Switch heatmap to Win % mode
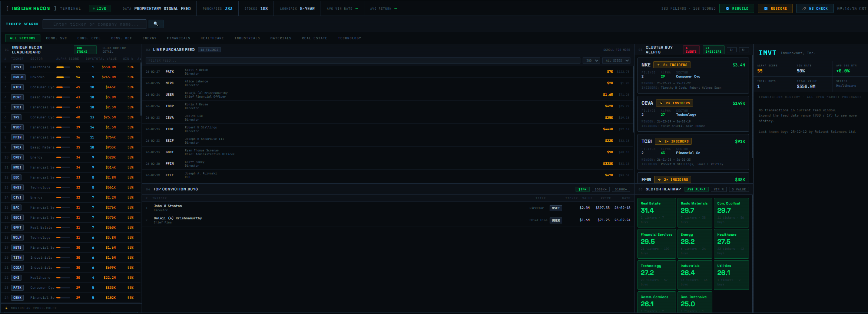The width and height of the screenshot is (868, 314). point(718,189)
